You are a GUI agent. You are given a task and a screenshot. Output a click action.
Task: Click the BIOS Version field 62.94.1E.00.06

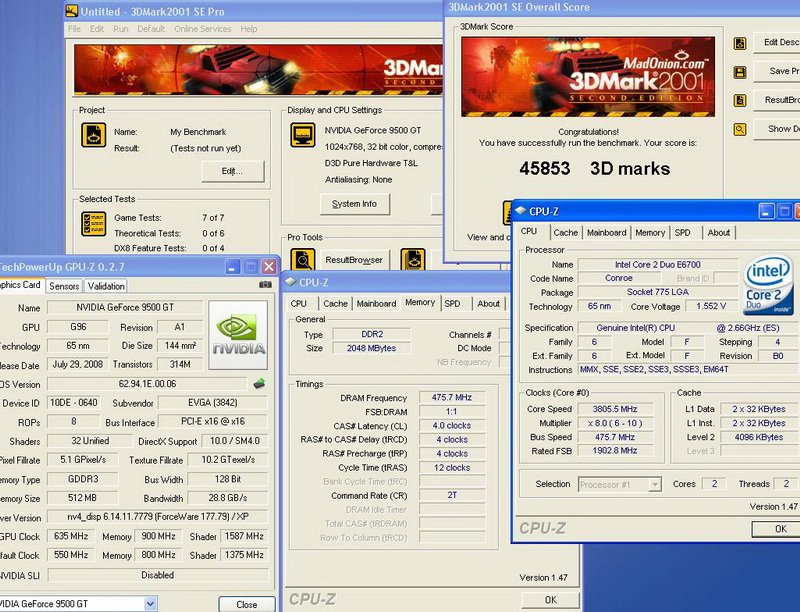click(x=147, y=384)
